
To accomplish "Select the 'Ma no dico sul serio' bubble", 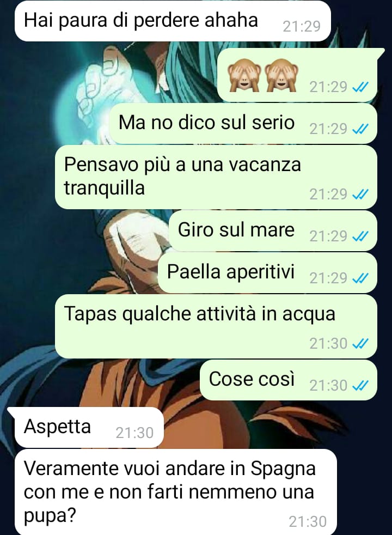I will coord(244,123).
